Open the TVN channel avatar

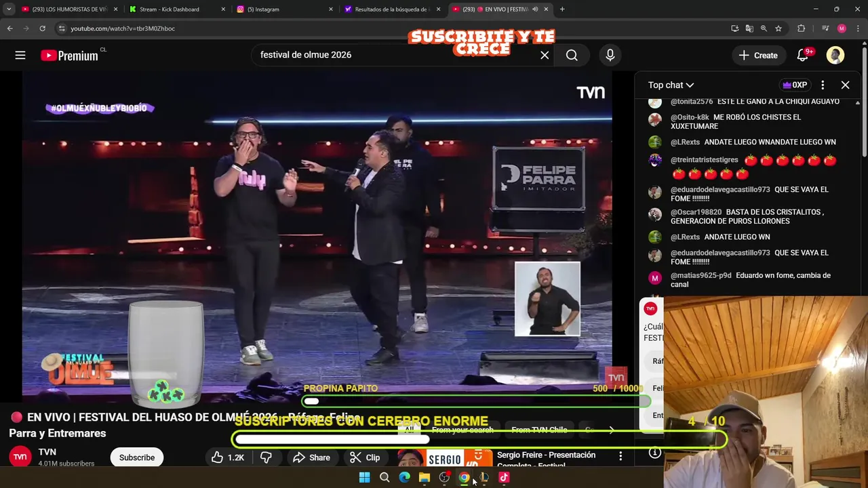tap(20, 457)
